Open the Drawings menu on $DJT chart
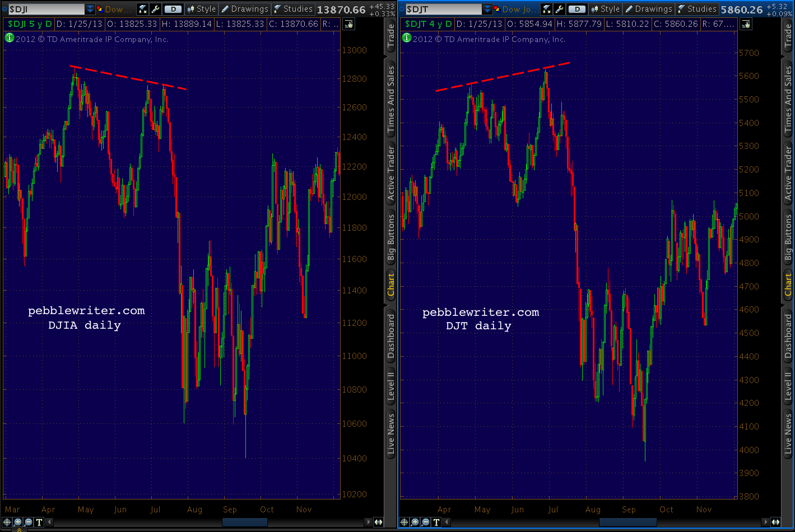The height and width of the screenshot is (532, 795). 649,9
